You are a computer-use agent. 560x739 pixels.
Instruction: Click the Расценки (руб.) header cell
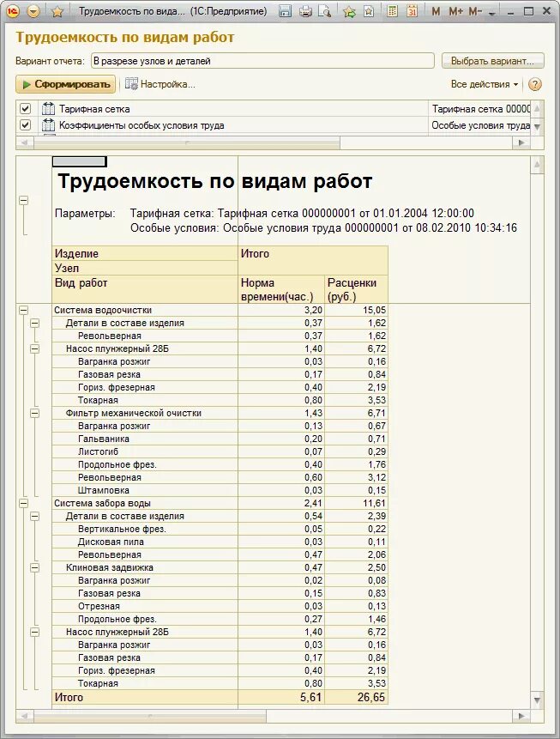(357, 289)
